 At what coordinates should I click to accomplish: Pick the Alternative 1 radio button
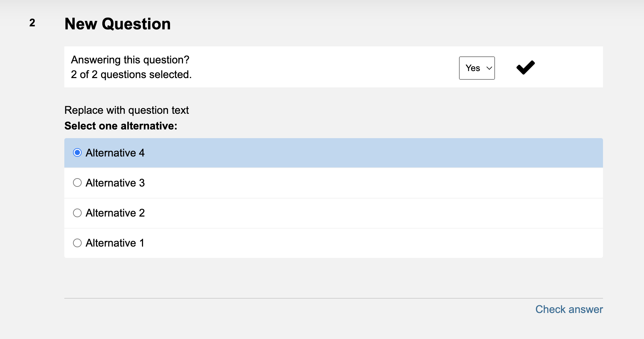pyautogui.click(x=77, y=243)
